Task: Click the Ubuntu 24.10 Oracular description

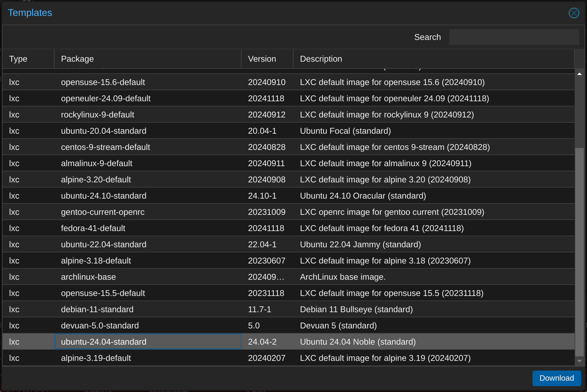Action: (363, 196)
